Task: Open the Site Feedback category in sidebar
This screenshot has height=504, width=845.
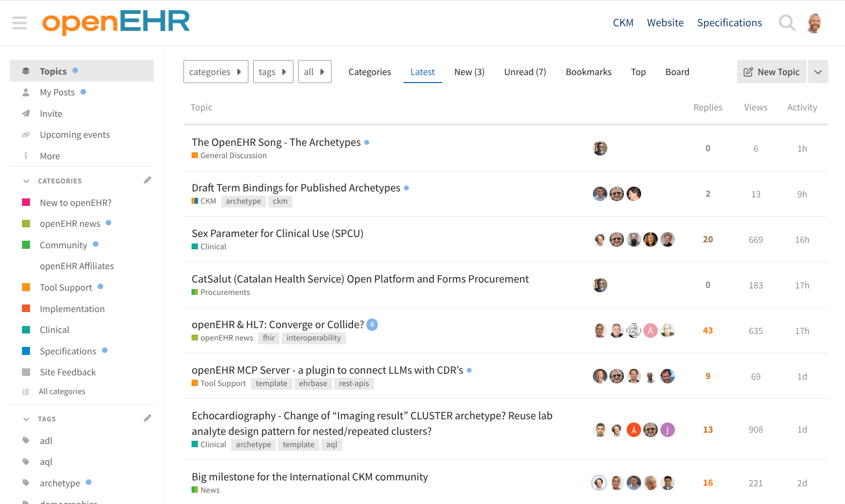Action: click(x=68, y=372)
